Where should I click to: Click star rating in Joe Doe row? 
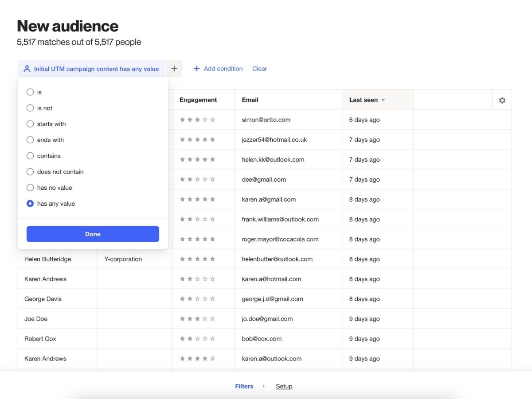tap(197, 319)
